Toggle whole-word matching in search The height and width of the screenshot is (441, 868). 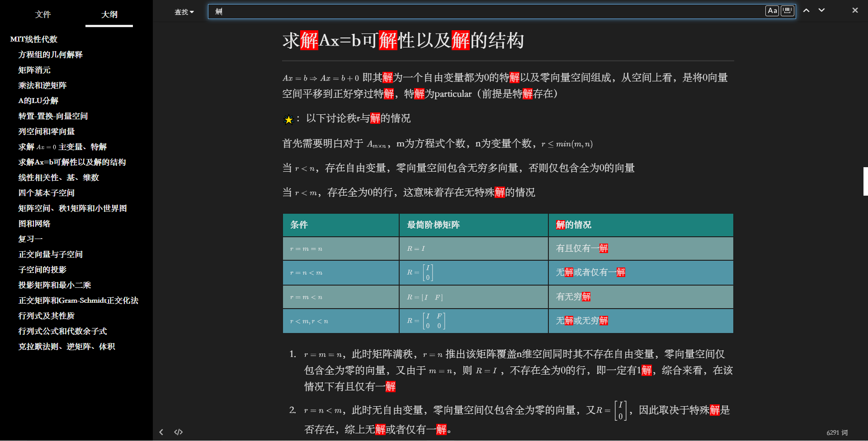tap(787, 11)
